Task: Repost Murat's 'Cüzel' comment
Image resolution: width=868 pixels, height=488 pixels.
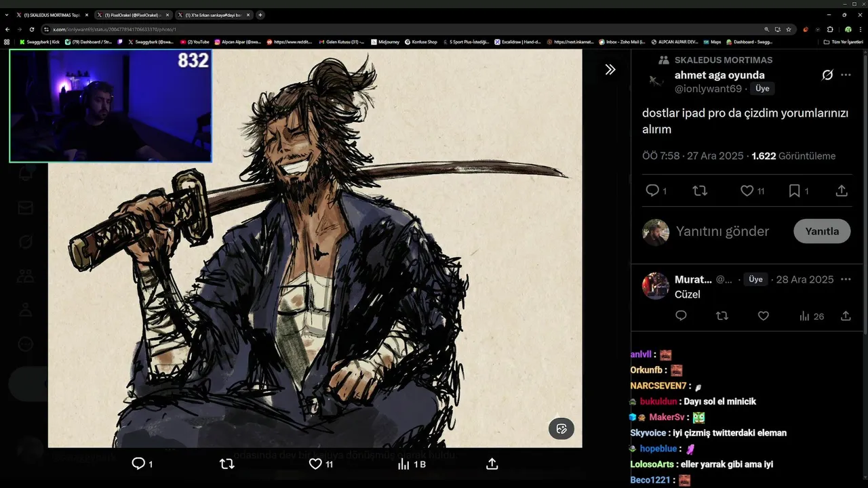Action: (x=722, y=316)
